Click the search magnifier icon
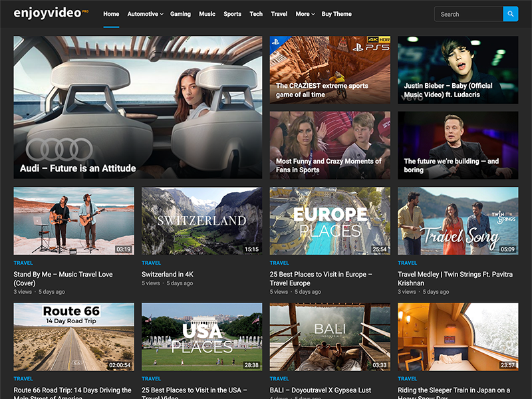 (x=510, y=13)
